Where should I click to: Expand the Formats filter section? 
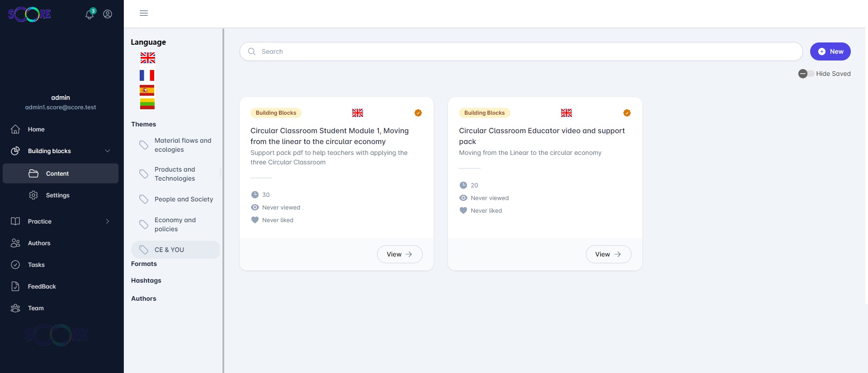(144, 264)
